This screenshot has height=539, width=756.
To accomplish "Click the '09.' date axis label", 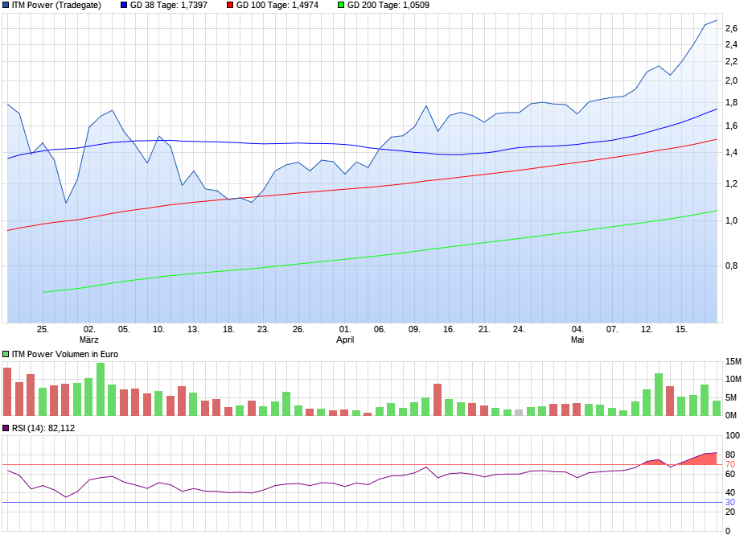I will coord(414,329).
